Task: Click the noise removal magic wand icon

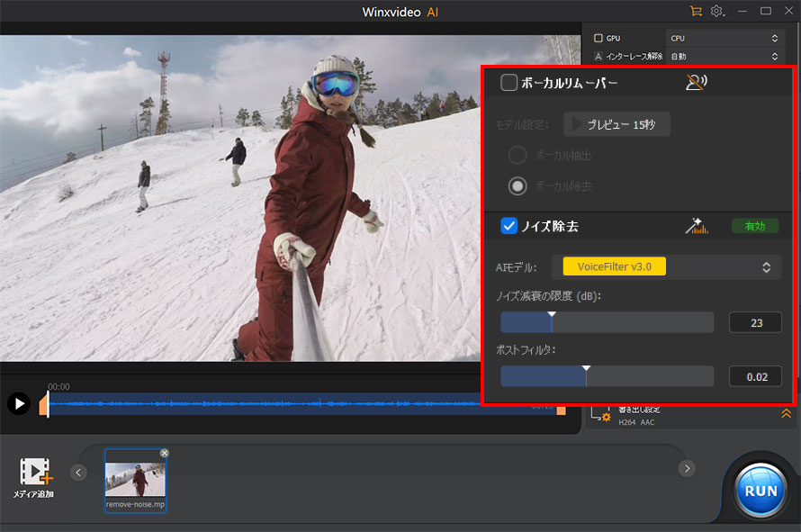Action: click(x=696, y=226)
